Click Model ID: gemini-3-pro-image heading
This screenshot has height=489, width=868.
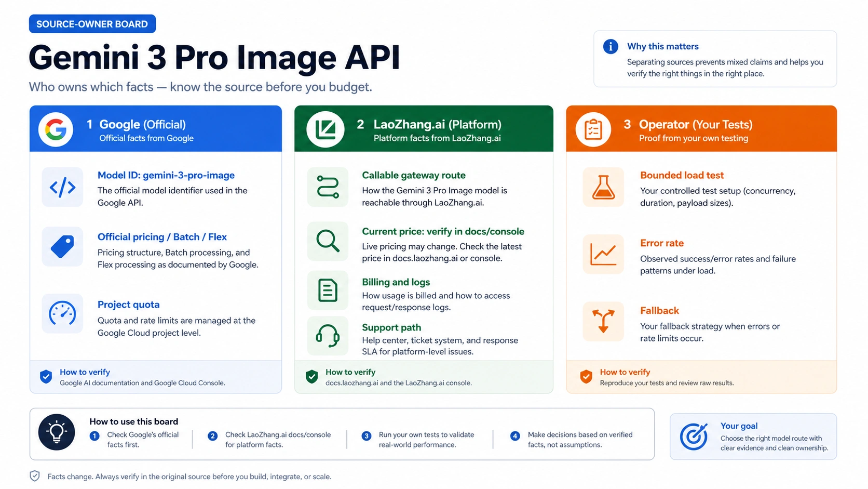tap(166, 175)
